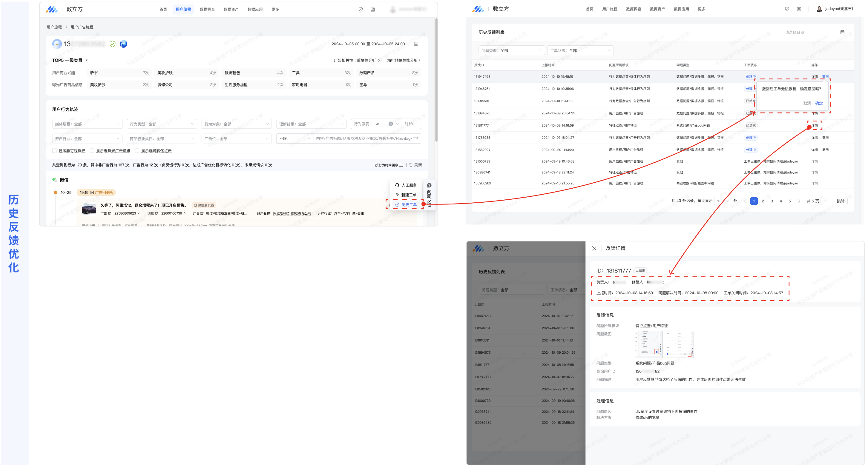Click the 刷新 refresh icon
The height and width of the screenshot is (471, 868).
[x=411, y=165]
